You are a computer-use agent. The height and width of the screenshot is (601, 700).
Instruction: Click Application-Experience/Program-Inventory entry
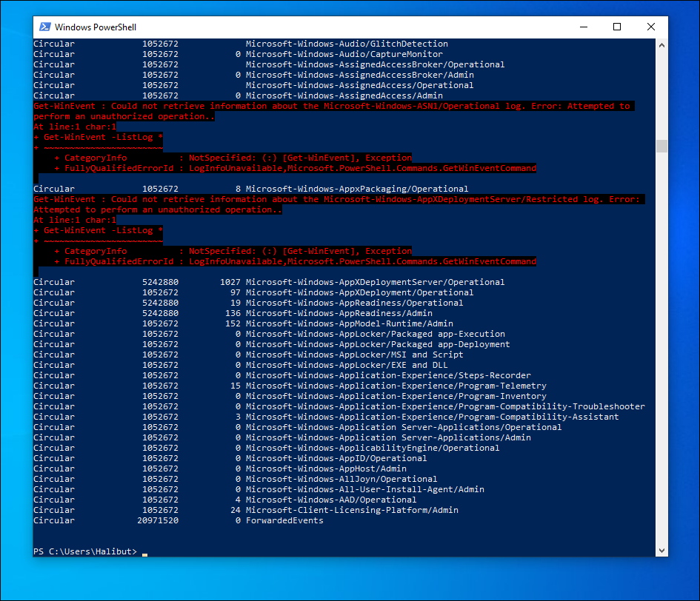click(x=396, y=396)
